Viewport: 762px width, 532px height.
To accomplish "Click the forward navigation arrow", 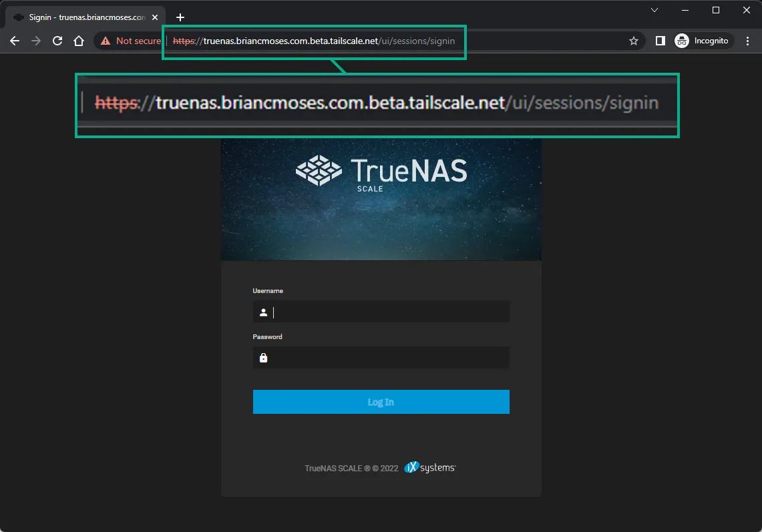I will pyautogui.click(x=36, y=41).
